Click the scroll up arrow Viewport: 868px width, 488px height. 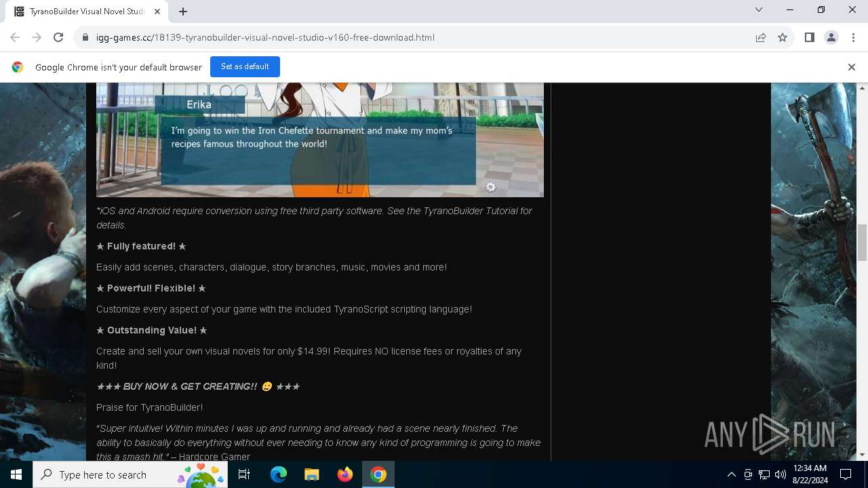pyautogui.click(x=863, y=88)
